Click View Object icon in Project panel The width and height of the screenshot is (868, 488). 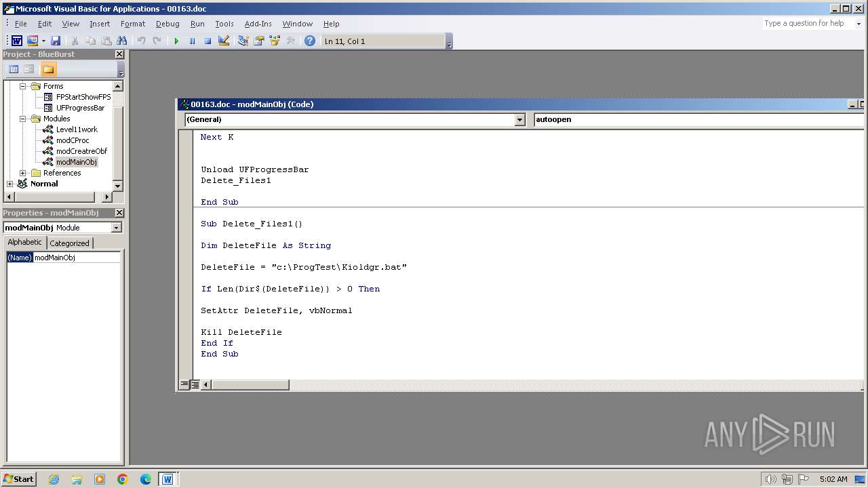28,69
